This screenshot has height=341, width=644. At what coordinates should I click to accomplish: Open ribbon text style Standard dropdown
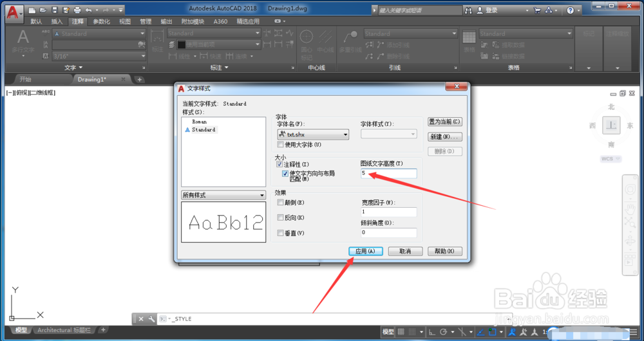click(x=99, y=33)
